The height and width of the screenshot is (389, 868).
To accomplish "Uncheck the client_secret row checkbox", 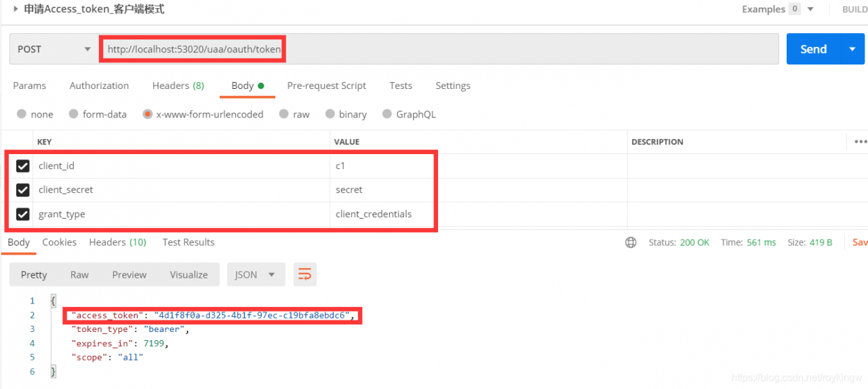I will [x=22, y=190].
